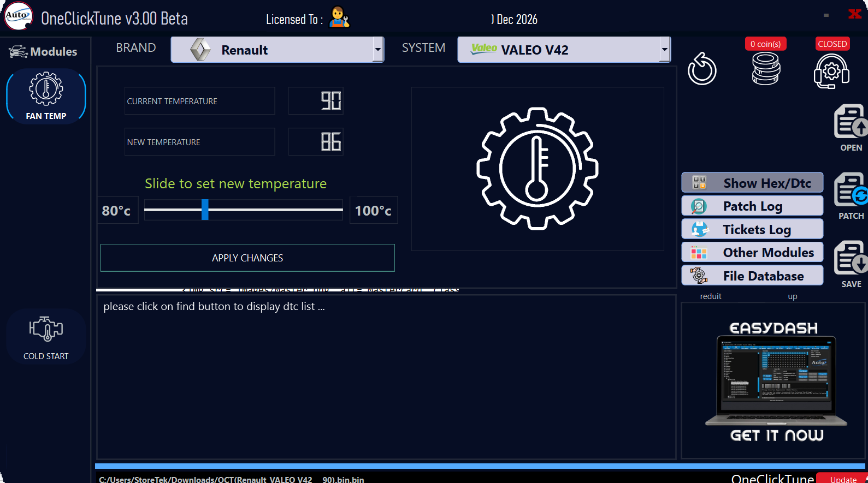Click the CURRENT TEMPERATURE label
The height and width of the screenshot is (483, 868).
tap(172, 102)
